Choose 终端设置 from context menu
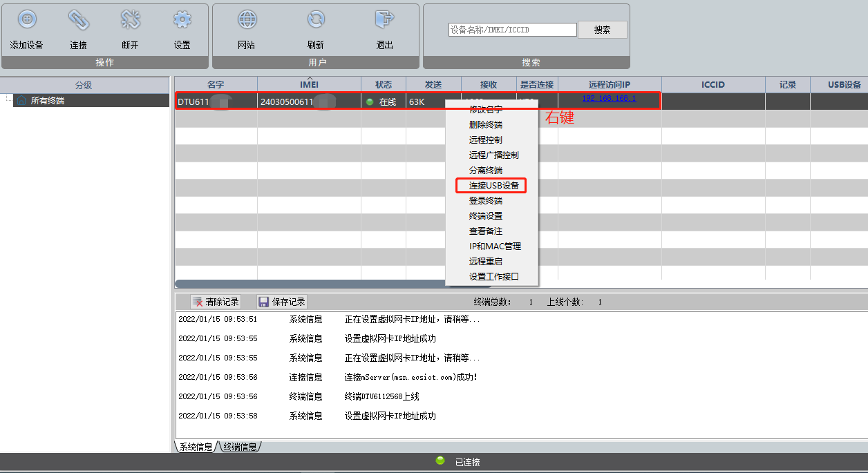The height and width of the screenshot is (473, 868). coord(486,216)
